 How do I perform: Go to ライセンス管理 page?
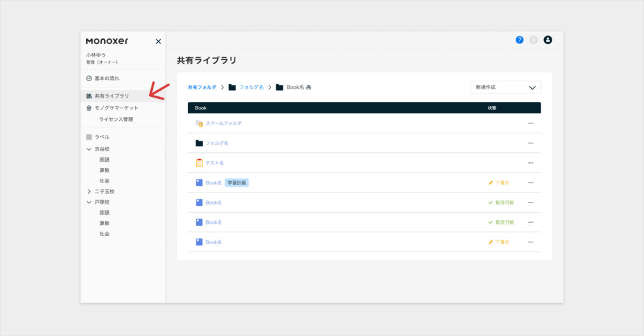click(x=116, y=119)
